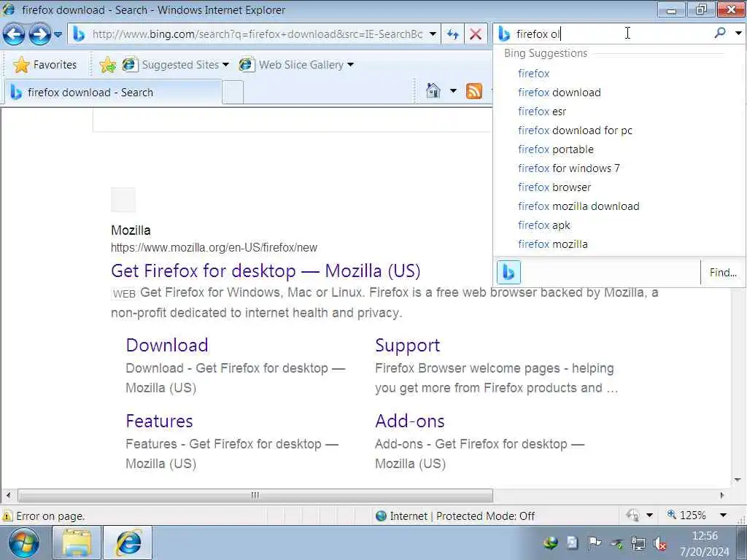
Task: Open the Windows Start button
Action: (x=23, y=542)
